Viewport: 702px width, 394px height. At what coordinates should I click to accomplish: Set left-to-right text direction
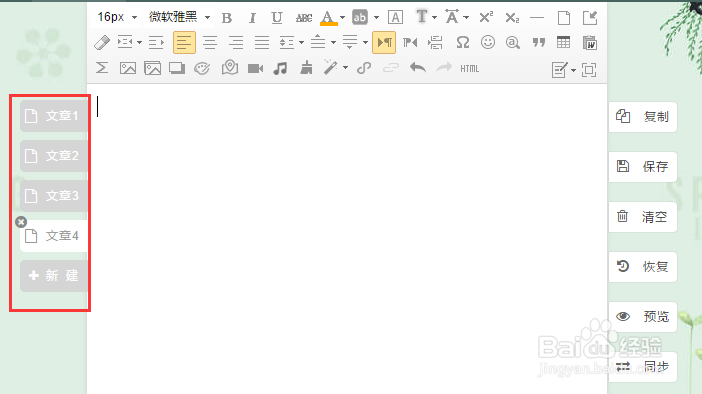[384, 43]
